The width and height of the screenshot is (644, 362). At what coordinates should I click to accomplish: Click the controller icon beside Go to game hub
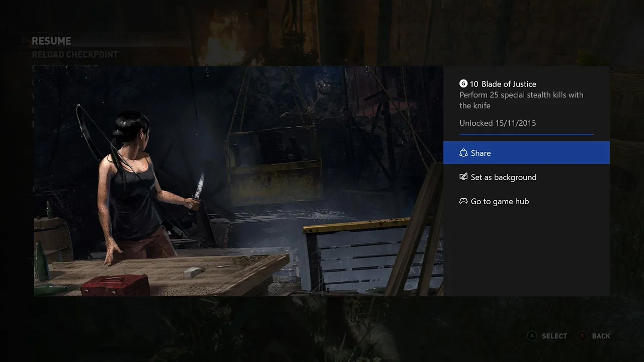463,201
